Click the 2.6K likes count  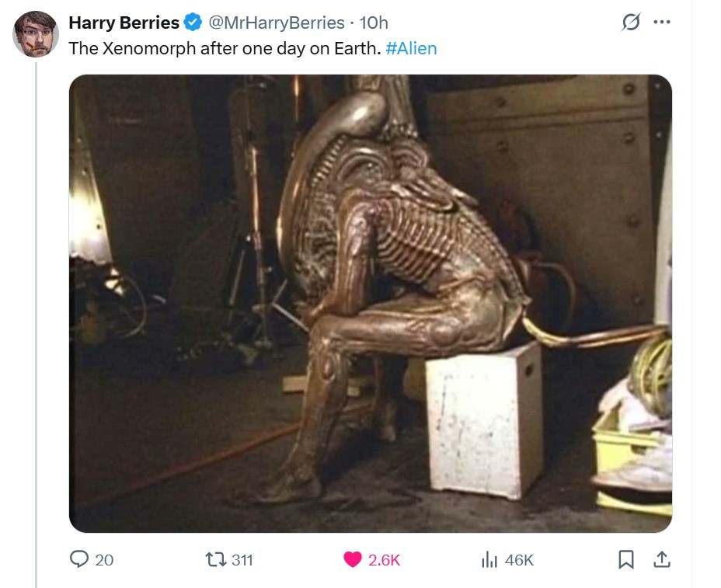click(x=384, y=560)
